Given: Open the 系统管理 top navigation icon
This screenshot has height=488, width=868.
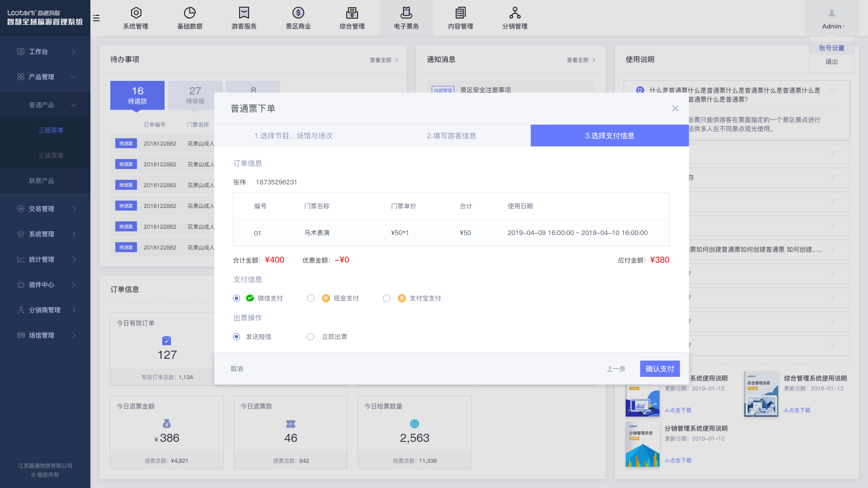Looking at the screenshot, I should (136, 13).
